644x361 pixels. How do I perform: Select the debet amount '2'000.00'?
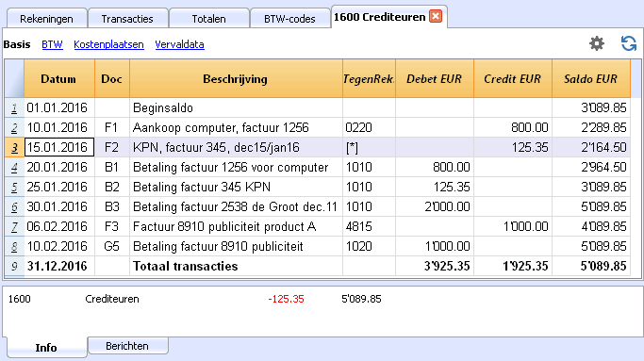coord(435,206)
